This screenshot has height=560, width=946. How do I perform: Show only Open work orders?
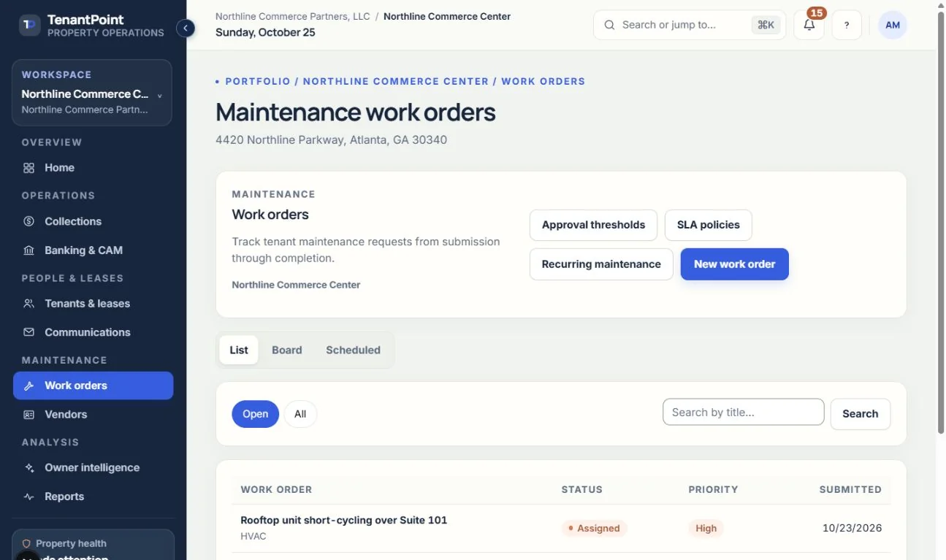point(256,414)
